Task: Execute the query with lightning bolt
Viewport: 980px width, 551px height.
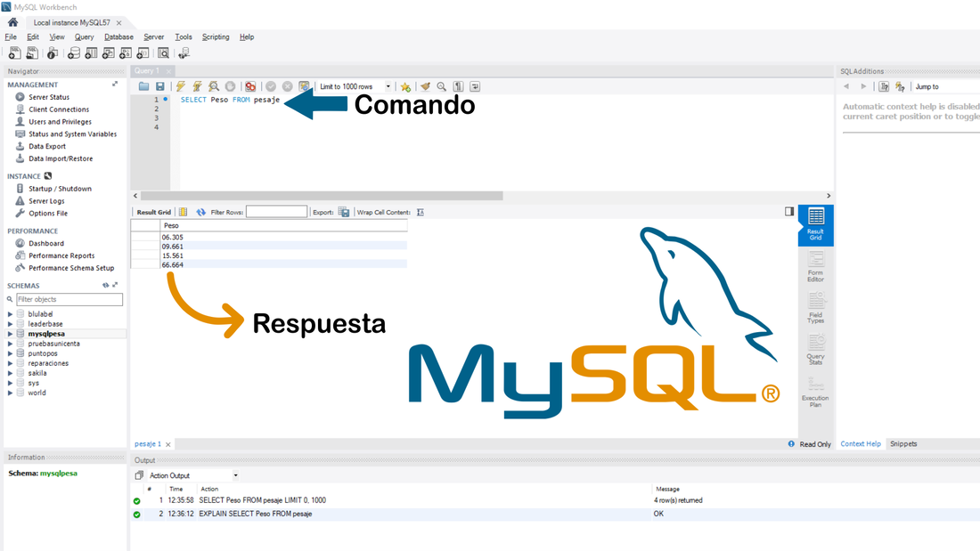Action: click(181, 86)
